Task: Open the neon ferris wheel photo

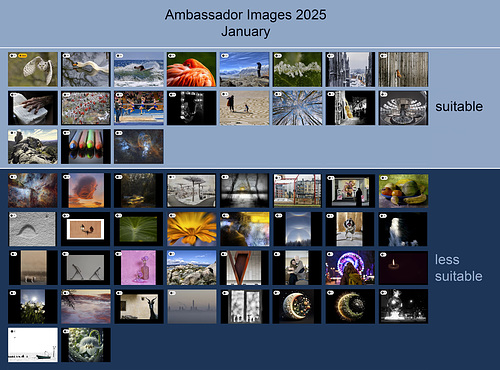Action: (350, 268)
